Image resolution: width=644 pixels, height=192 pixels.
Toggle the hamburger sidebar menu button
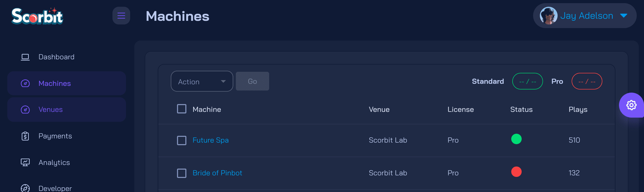[x=121, y=16]
